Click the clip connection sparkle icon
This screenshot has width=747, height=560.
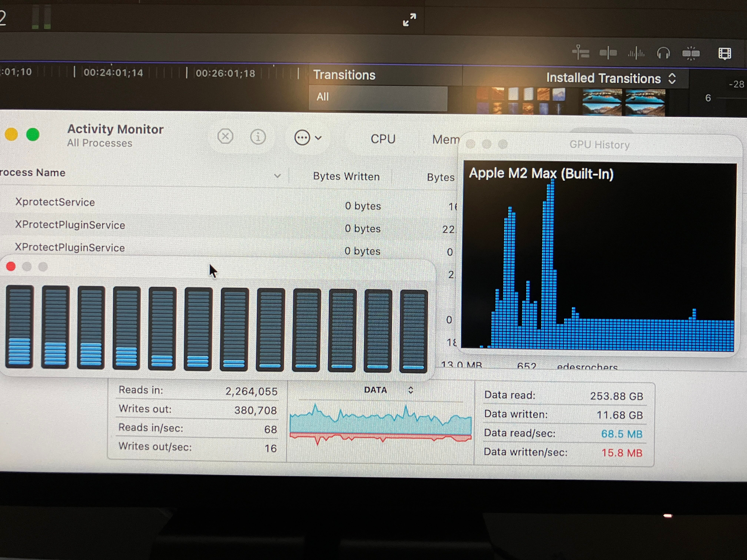(x=691, y=53)
